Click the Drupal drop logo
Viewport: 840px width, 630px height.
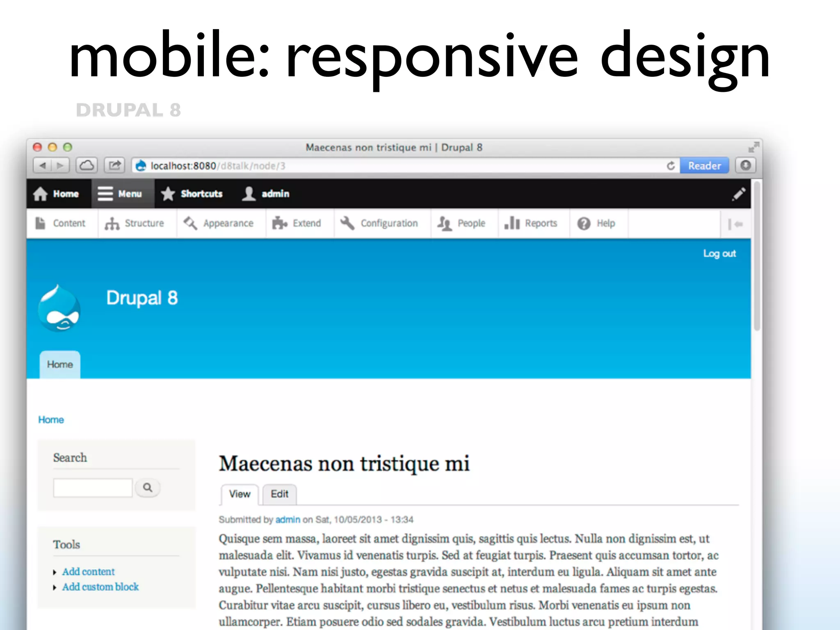click(59, 308)
